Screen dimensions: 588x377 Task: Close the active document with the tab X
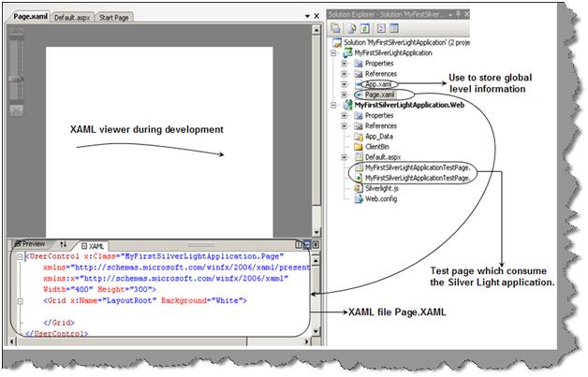tap(316, 16)
